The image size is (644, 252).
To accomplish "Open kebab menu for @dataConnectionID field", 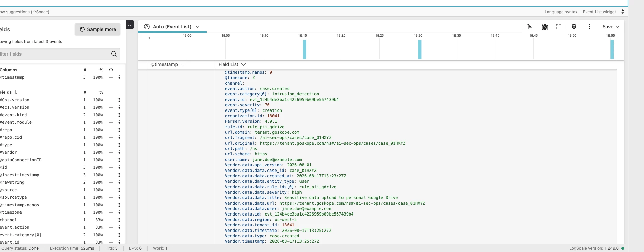I will [119, 160].
